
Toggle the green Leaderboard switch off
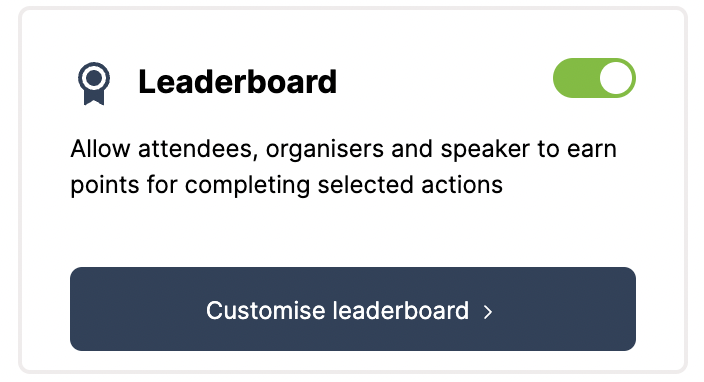(594, 78)
